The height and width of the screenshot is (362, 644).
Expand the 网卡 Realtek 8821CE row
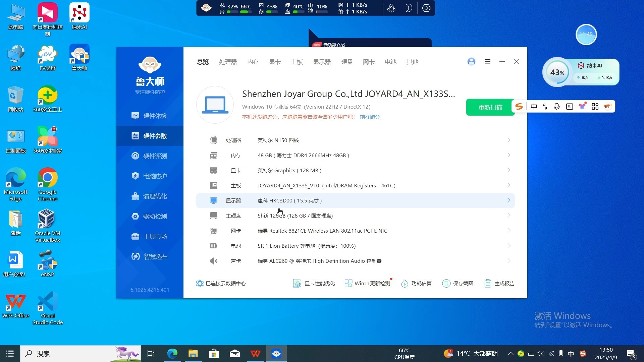pyautogui.click(x=356, y=231)
